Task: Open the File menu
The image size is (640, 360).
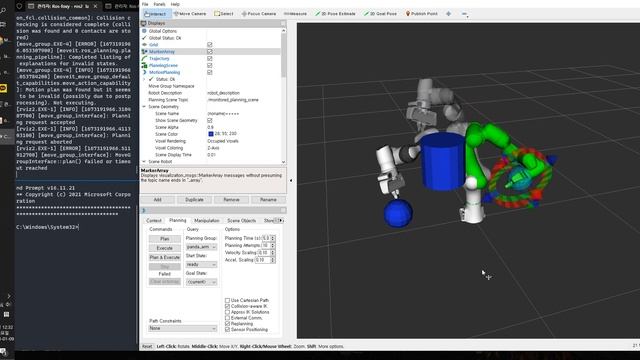Action: click(x=145, y=4)
